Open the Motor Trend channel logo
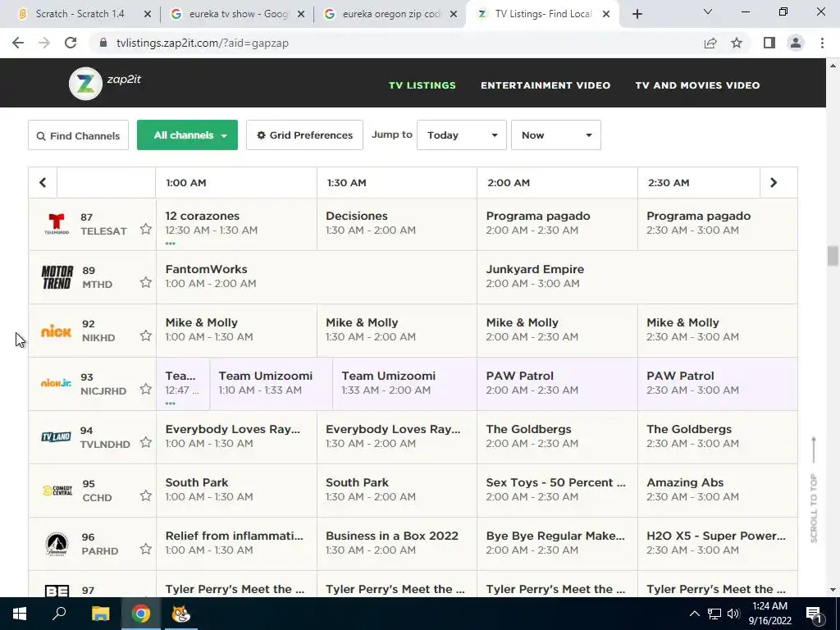The image size is (840, 630). click(x=57, y=277)
